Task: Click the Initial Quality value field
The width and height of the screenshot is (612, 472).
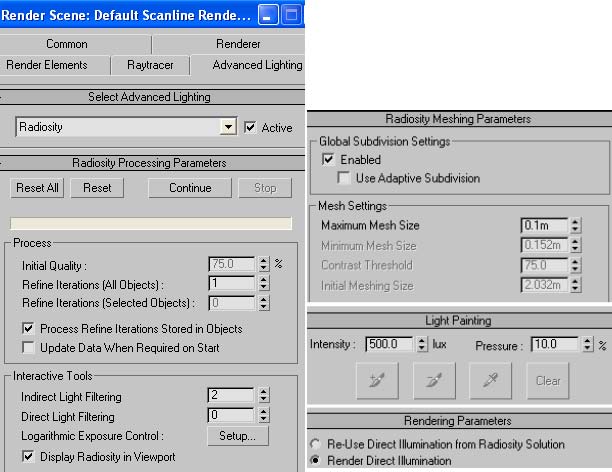Action: pyautogui.click(x=232, y=264)
